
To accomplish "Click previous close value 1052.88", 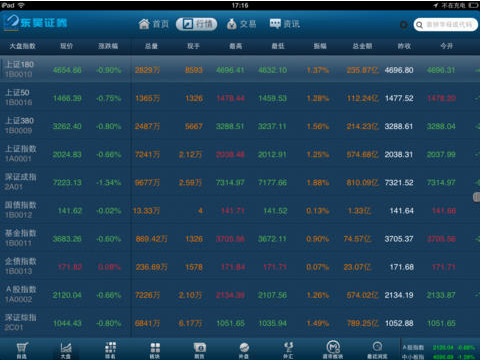I will click(399, 323).
